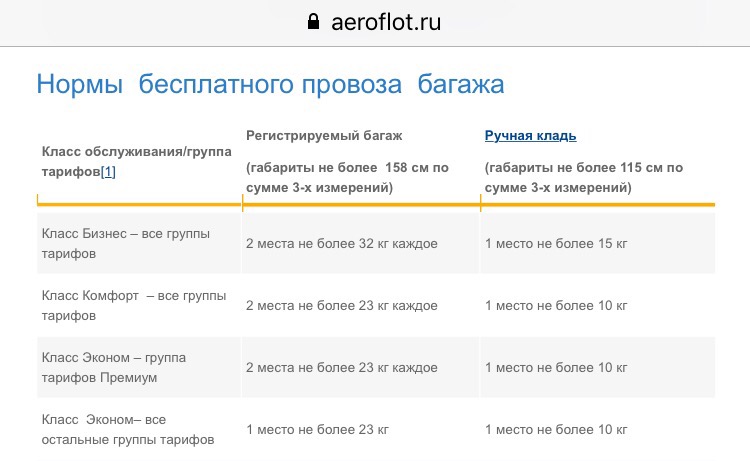
Task: Open the footnote [1] link
Action: click(108, 171)
